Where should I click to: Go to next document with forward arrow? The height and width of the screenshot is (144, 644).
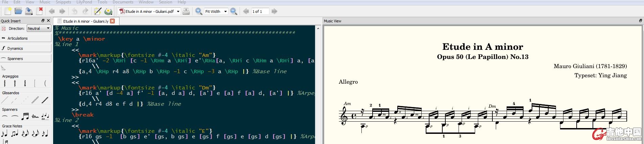[62, 11]
